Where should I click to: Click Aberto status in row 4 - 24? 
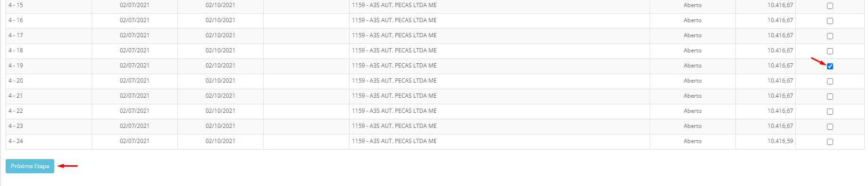tap(693, 141)
